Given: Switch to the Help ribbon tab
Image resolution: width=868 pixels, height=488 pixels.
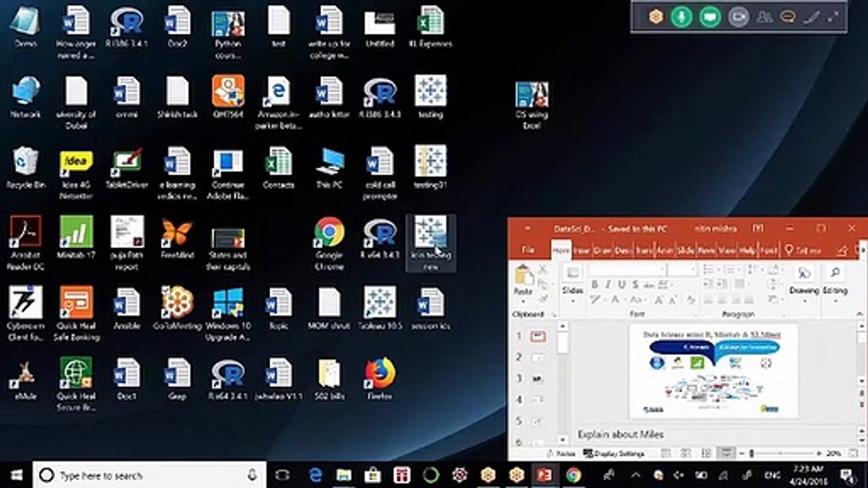Looking at the screenshot, I should 747,250.
